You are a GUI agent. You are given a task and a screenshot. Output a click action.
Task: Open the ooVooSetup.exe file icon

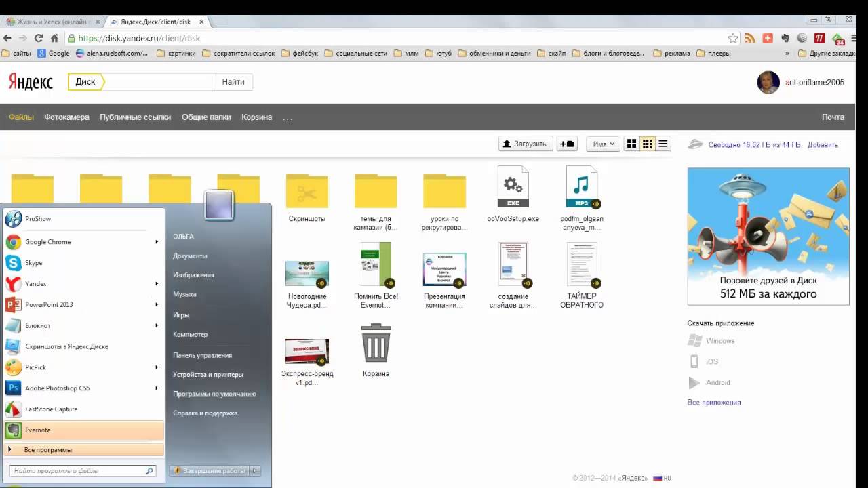(x=513, y=187)
